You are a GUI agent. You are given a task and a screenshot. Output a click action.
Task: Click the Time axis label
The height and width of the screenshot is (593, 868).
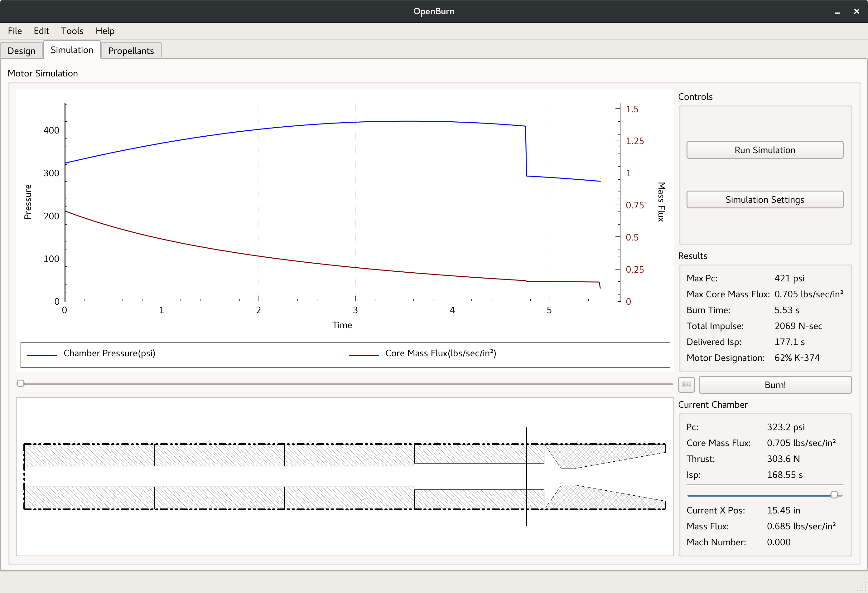coord(342,325)
